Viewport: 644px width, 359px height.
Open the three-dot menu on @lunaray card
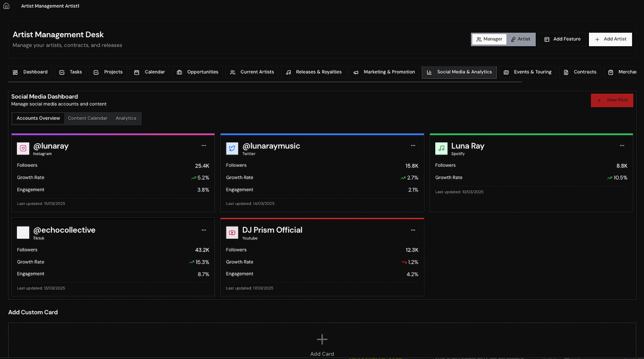pyautogui.click(x=204, y=146)
